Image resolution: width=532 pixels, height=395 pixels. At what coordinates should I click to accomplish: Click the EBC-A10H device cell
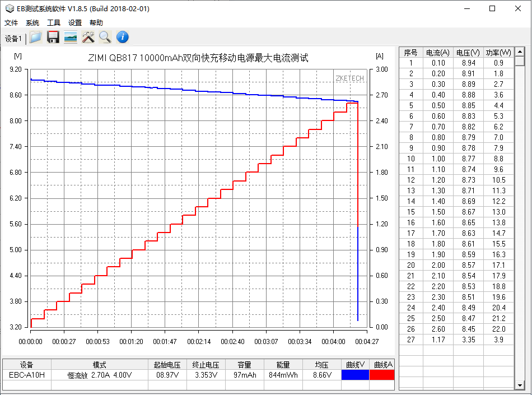point(27,375)
